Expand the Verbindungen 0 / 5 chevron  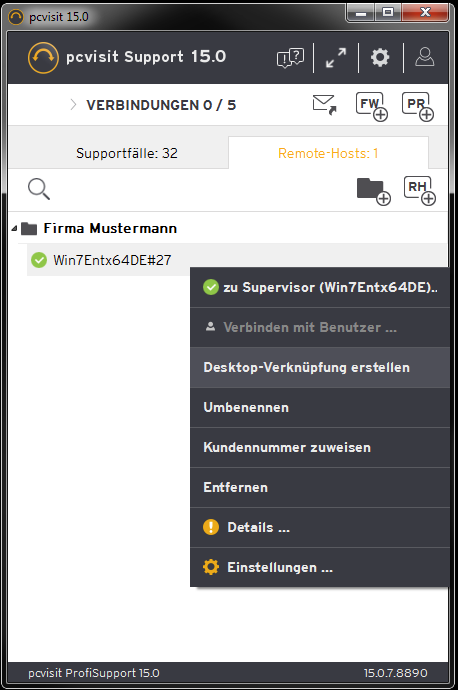click(x=73, y=105)
